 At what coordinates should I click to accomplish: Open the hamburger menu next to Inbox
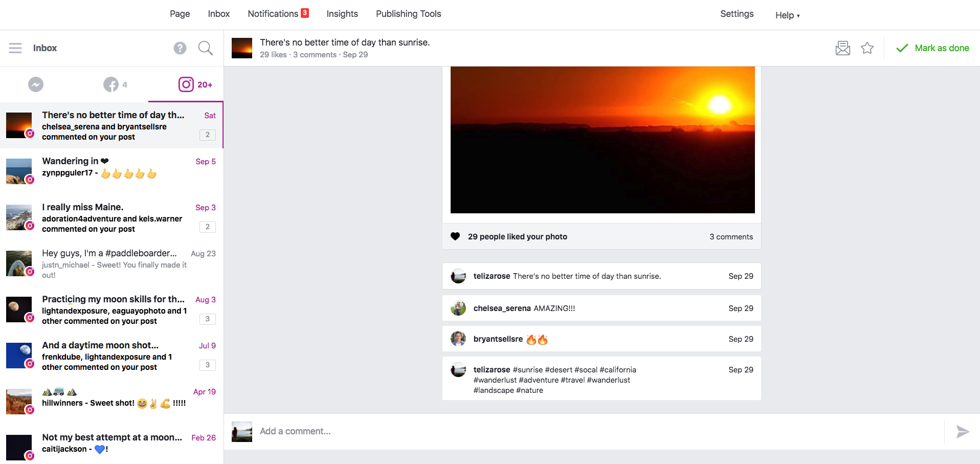15,48
